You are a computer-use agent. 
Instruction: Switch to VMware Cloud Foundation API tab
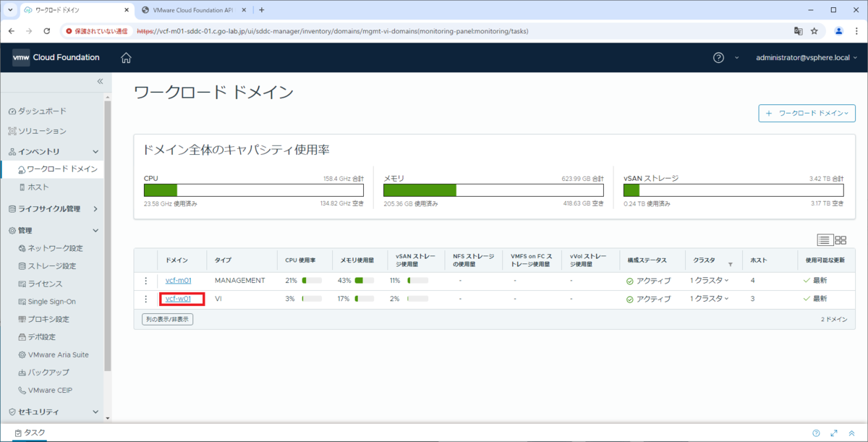coord(195,10)
